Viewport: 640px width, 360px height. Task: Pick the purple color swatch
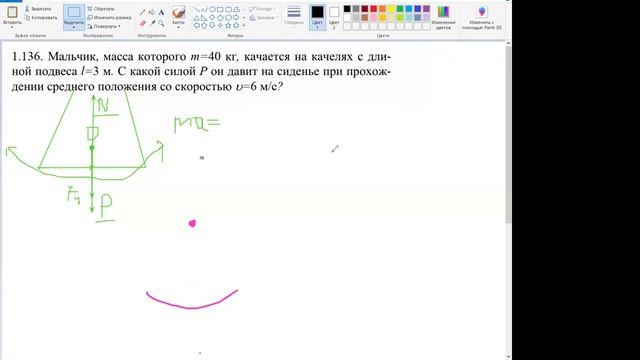coord(427,9)
